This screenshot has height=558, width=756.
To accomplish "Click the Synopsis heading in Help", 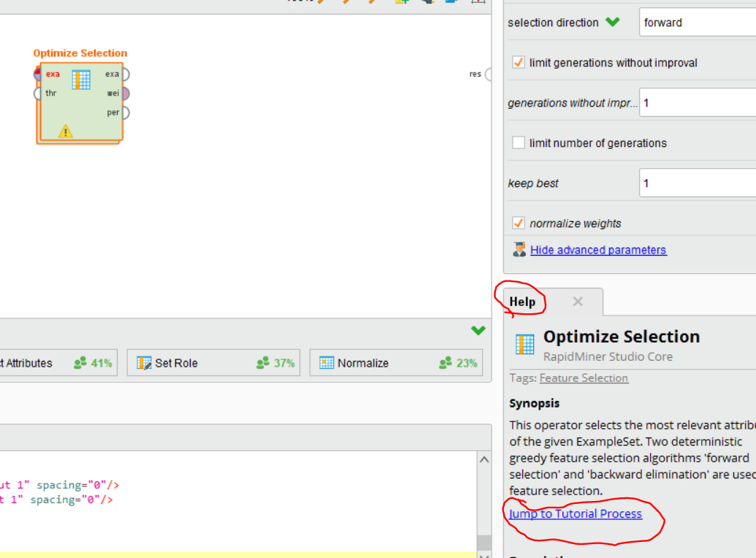I will (x=534, y=403).
